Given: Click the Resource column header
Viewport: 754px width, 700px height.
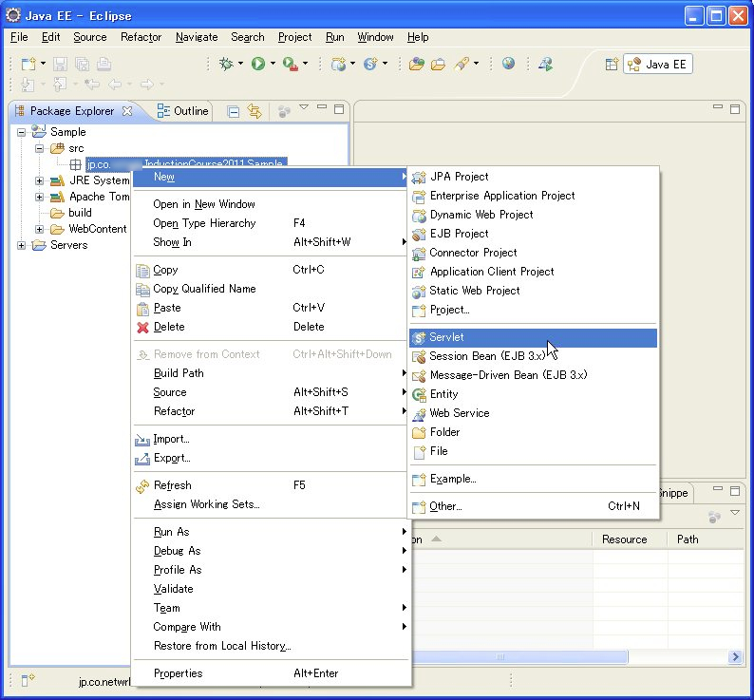Looking at the screenshot, I should [x=630, y=539].
